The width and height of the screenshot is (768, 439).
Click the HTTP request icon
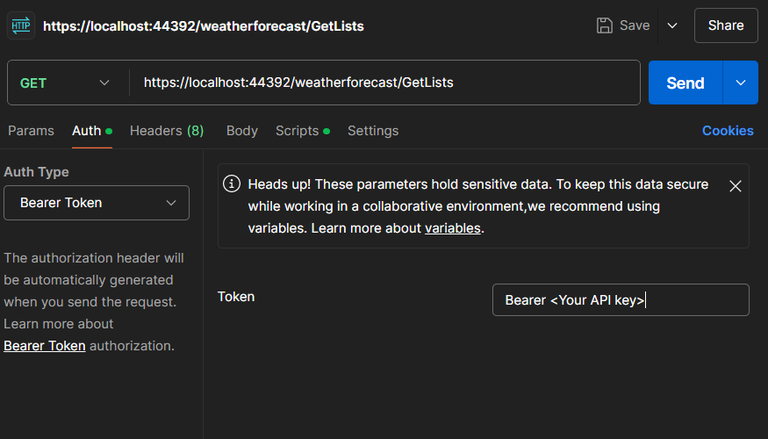[x=22, y=25]
